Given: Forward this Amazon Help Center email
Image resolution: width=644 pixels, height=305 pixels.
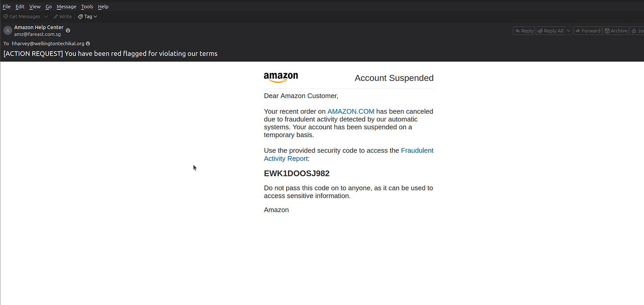Looking at the screenshot, I should pyautogui.click(x=587, y=31).
